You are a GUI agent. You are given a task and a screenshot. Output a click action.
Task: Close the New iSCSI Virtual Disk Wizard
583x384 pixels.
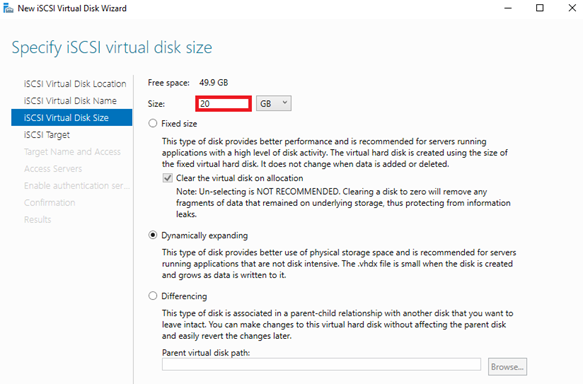coord(572,8)
